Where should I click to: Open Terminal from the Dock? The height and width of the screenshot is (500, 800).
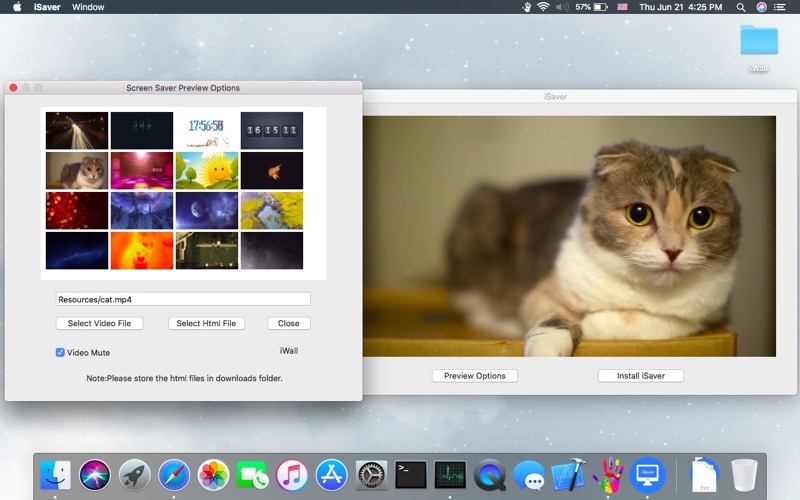[x=411, y=474]
